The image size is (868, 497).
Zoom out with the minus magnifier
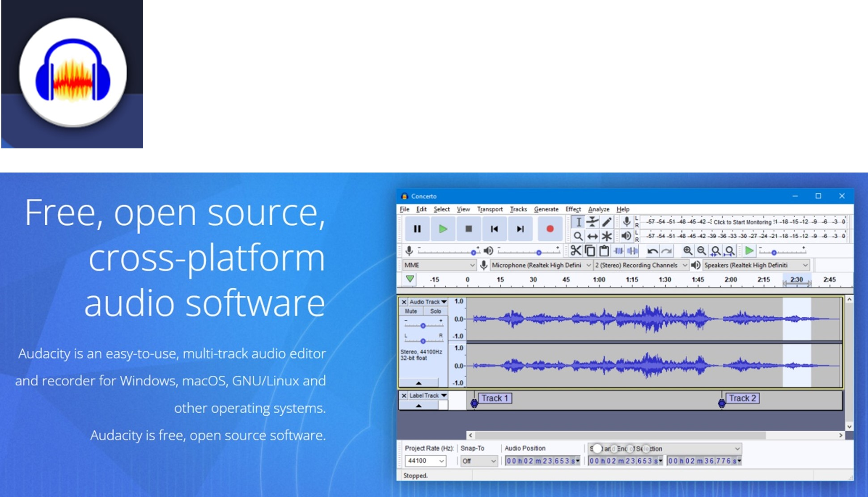tap(702, 251)
